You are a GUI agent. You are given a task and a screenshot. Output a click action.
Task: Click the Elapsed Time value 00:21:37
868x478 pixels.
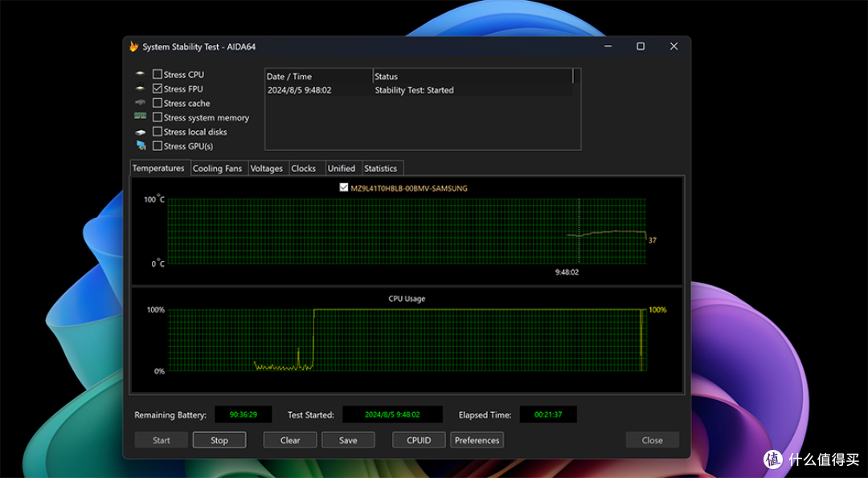coord(548,415)
